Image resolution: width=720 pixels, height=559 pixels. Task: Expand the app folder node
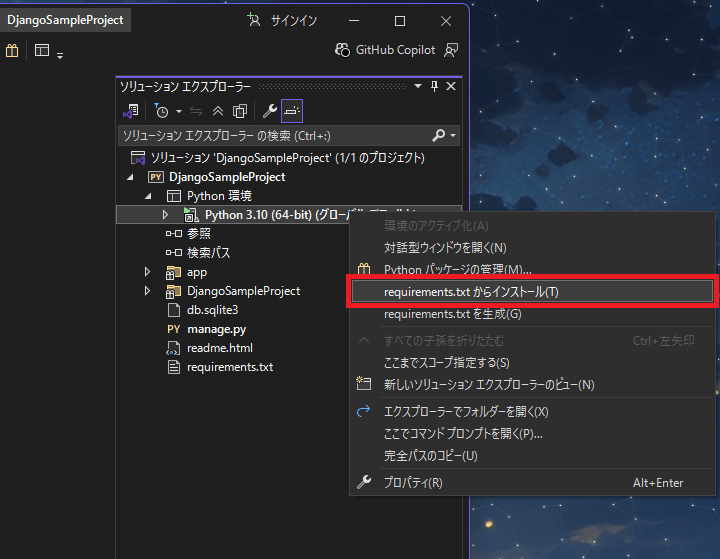pos(148,272)
